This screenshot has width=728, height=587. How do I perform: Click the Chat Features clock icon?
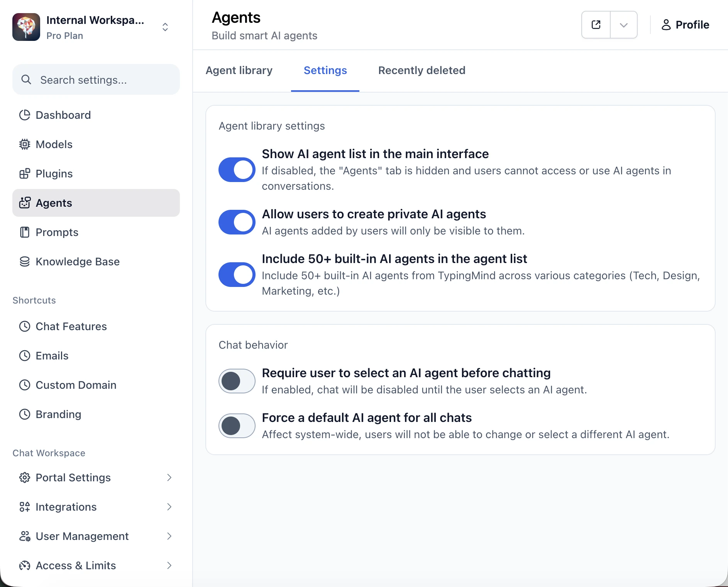[25, 326]
